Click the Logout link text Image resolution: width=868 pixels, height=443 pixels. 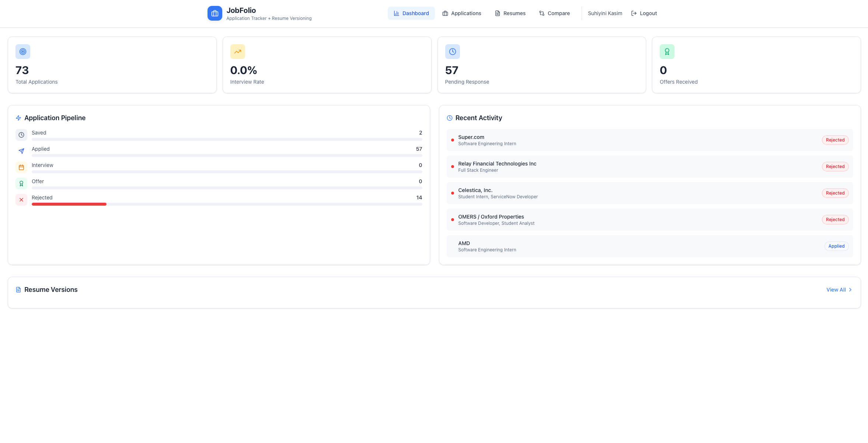click(648, 13)
